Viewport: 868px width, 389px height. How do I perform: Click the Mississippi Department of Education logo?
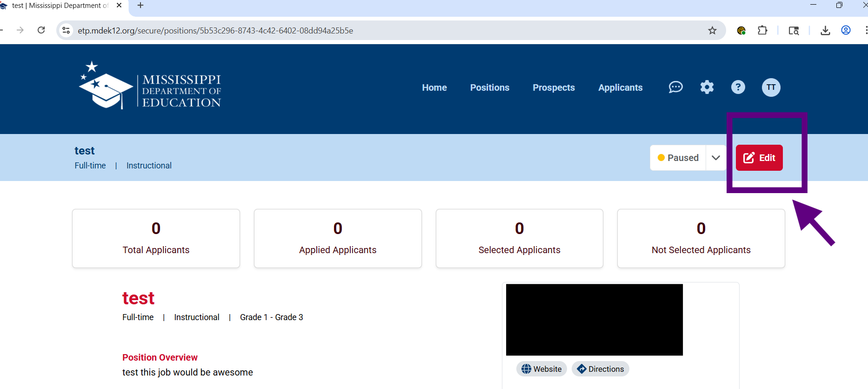pos(150,86)
